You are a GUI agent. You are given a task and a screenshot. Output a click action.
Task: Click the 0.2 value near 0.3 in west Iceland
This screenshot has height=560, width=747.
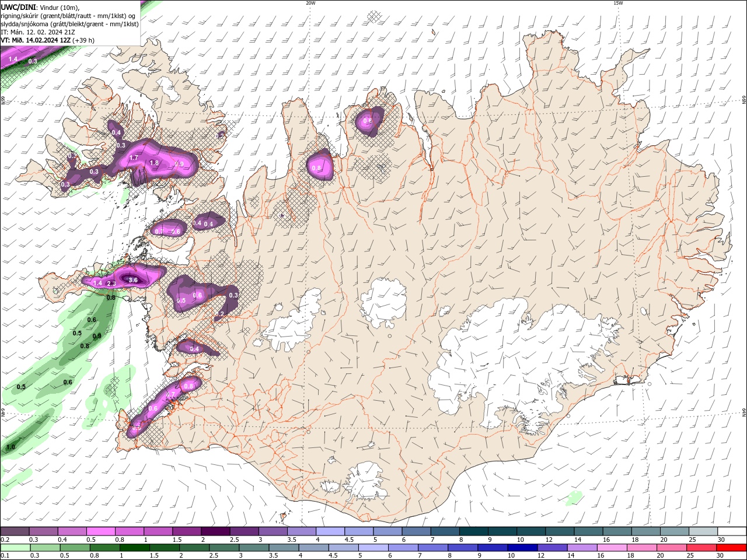(x=220, y=314)
